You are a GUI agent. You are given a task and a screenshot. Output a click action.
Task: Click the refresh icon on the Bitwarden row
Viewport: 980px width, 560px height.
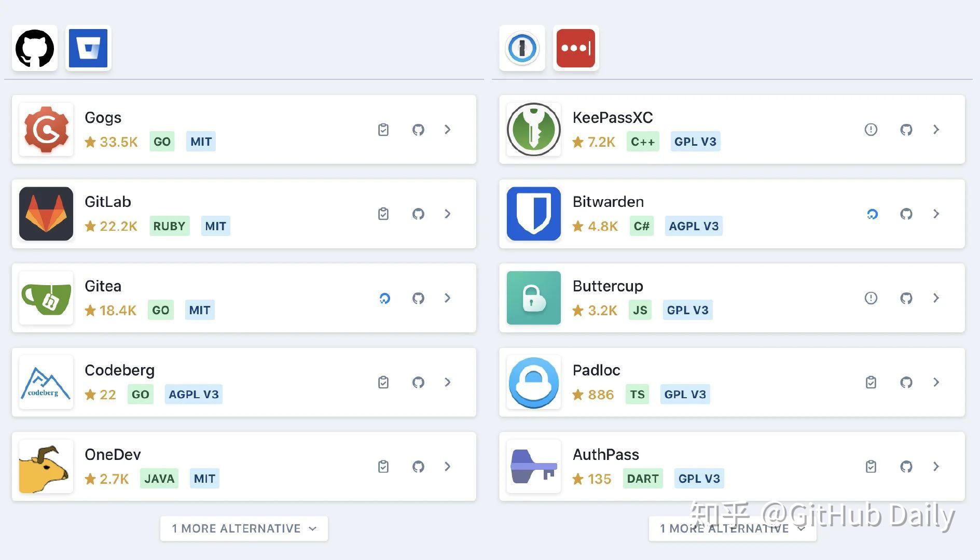tap(872, 214)
